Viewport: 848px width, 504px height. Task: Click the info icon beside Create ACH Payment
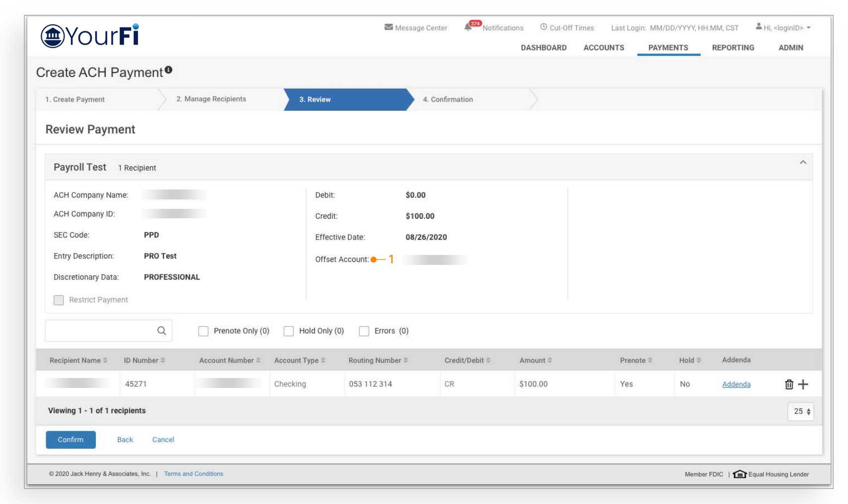[x=169, y=70]
